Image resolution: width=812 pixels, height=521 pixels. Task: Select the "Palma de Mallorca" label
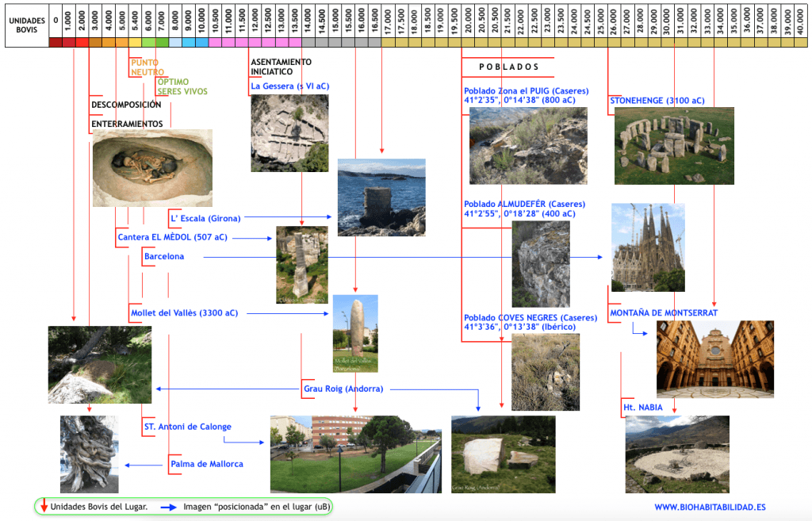pos(207,464)
